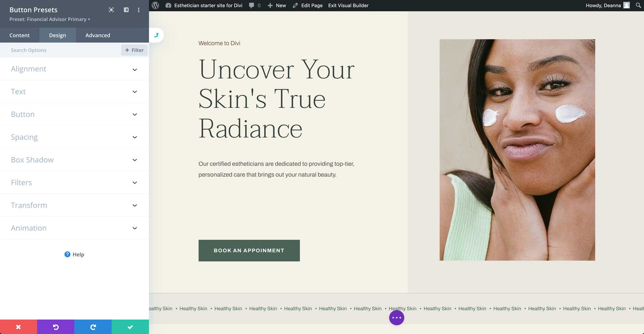Screen dimensions: 644x334
Task: Expand the Animation settings group
Action: pos(74,228)
